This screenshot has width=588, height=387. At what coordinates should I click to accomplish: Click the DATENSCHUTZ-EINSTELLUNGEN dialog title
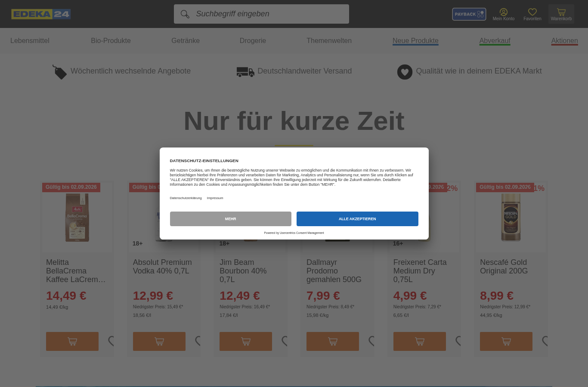[204, 161]
